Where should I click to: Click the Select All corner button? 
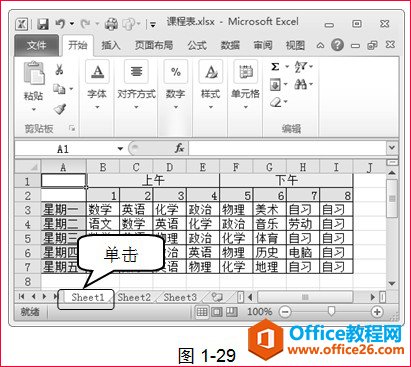click(x=28, y=167)
